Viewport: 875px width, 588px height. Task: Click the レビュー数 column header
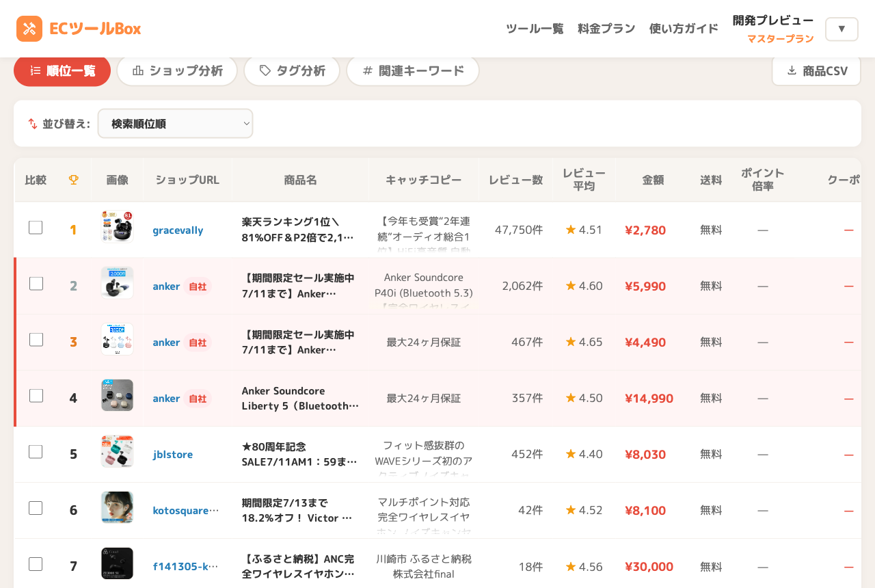click(x=516, y=180)
